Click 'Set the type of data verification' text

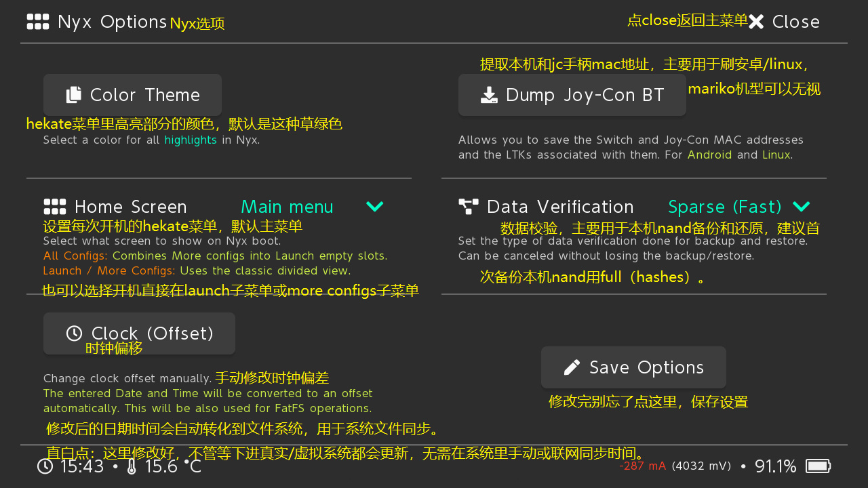pos(633,241)
